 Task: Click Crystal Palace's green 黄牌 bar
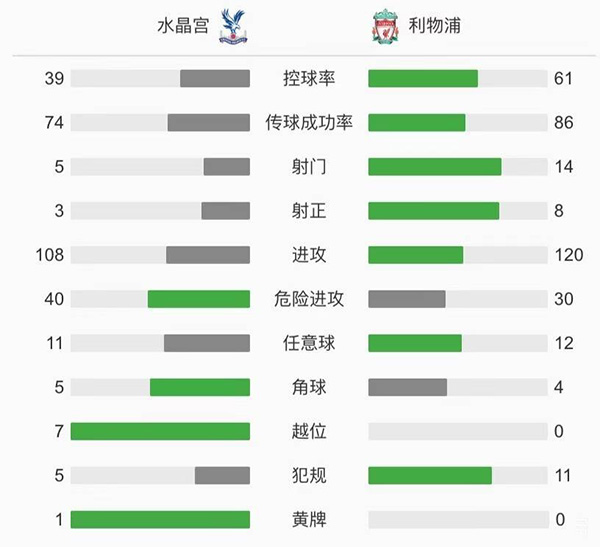(x=160, y=519)
